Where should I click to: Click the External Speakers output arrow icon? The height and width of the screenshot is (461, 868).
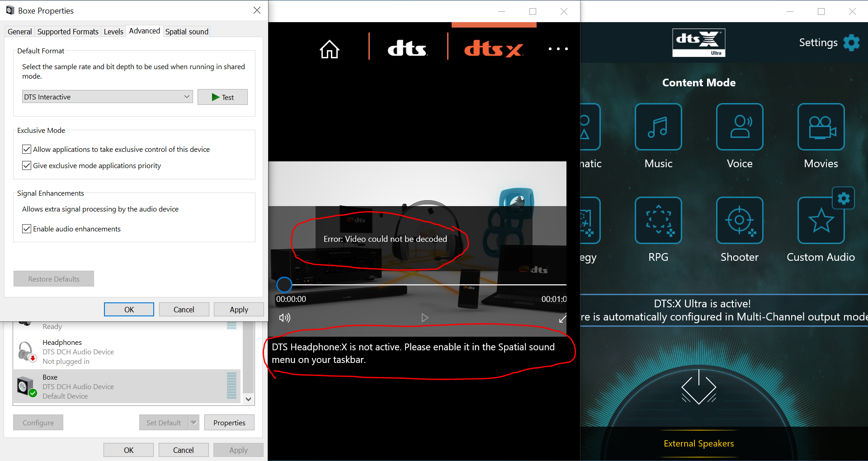tap(699, 387)
